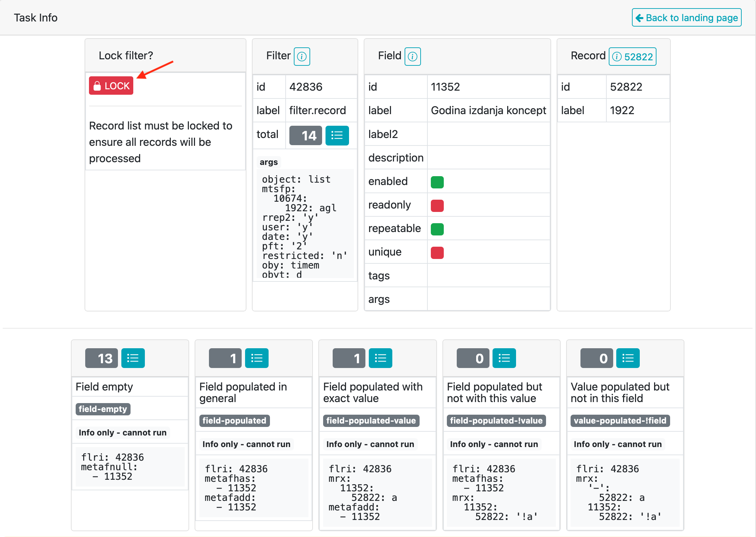Click the readonly red indicator

click(437, 205)
